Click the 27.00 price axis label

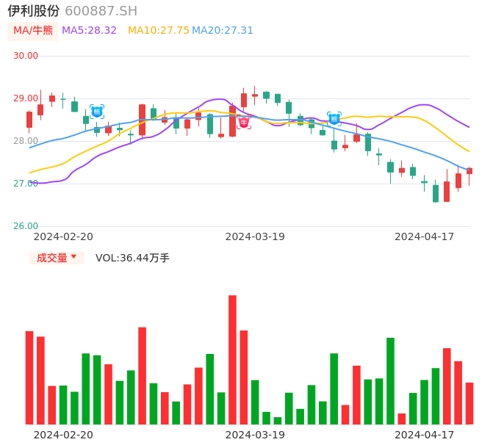click(26, 184)
